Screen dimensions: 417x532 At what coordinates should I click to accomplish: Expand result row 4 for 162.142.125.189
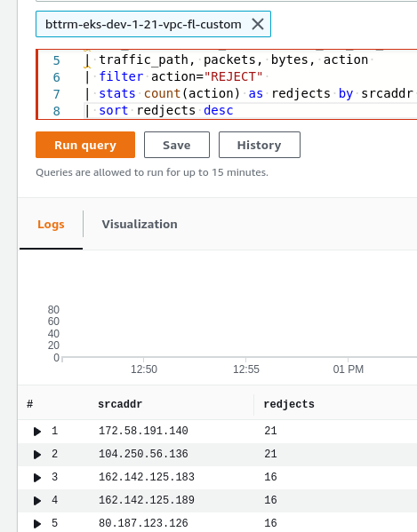37,500
